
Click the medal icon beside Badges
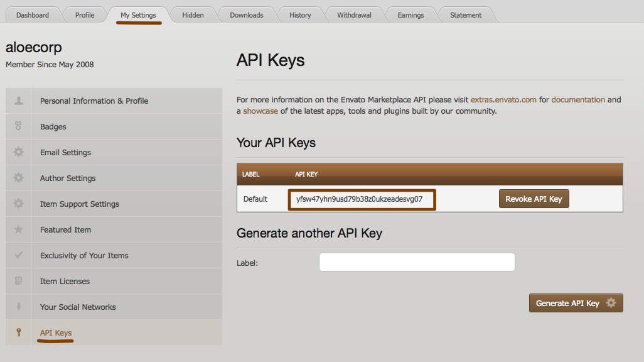[18, 126]
